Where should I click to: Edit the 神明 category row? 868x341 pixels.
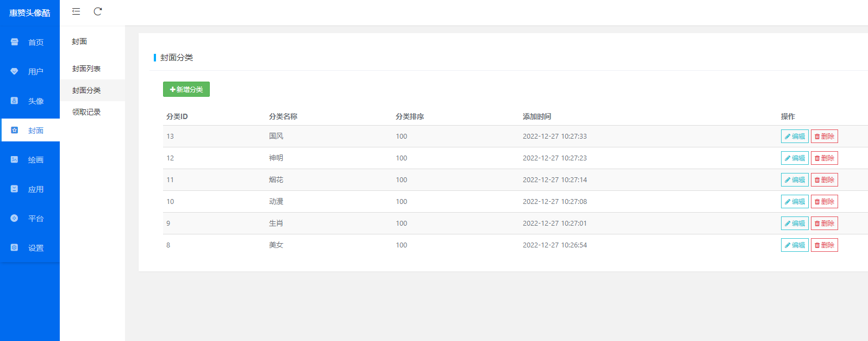click(795, 158)
